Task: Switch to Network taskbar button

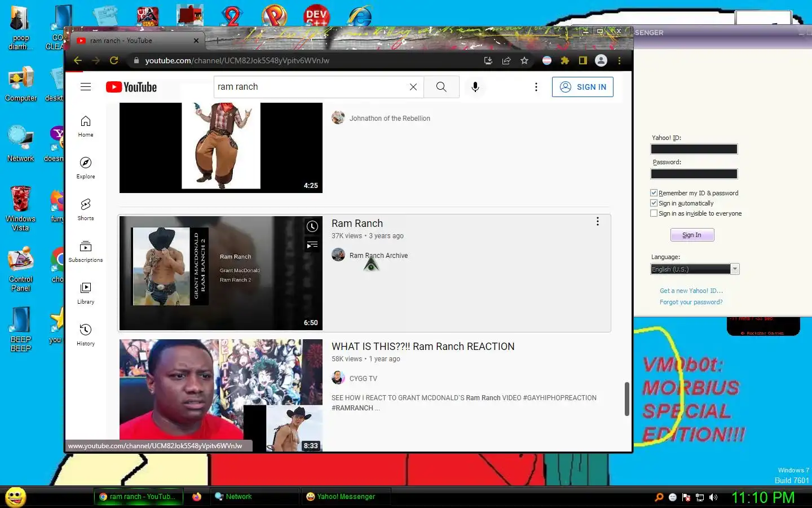Action: 254,497
